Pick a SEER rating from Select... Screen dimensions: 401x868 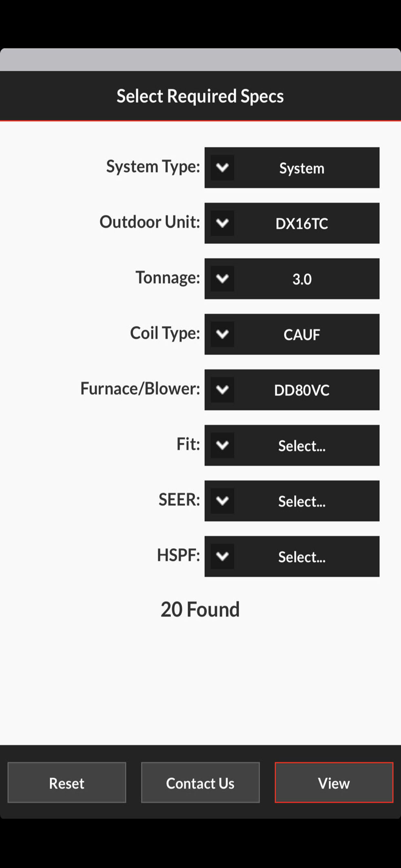[292, 501]
